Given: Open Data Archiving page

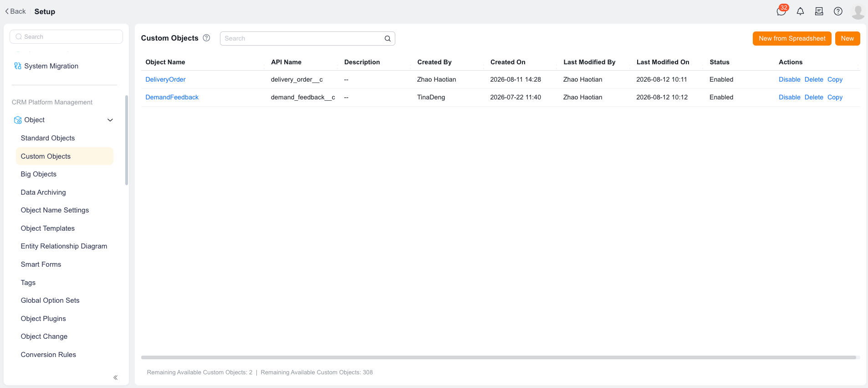Looking at the screenshot, I should (43, 192).
